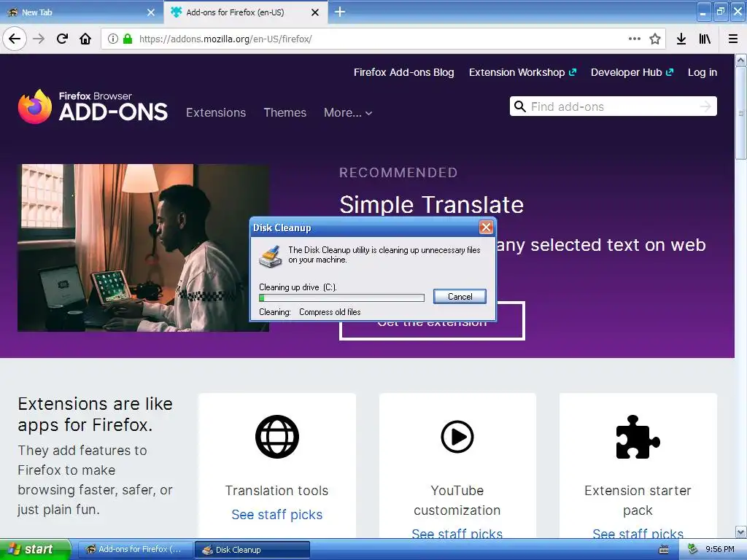This screenshot has width=747, height=560.
Task: Click the page scrollbar down arrow
Action: point(741,532)
